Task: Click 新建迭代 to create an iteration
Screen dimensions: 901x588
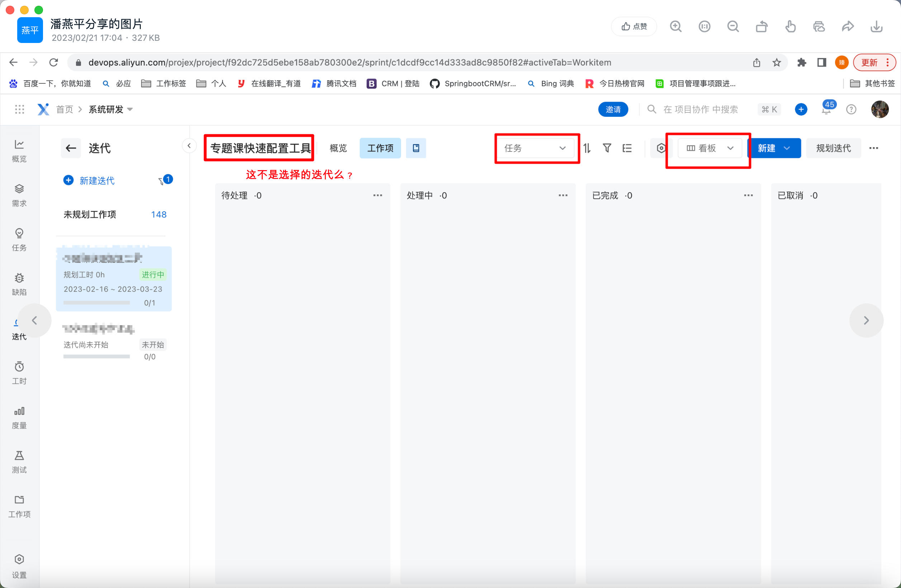Action: coord(89,180)
